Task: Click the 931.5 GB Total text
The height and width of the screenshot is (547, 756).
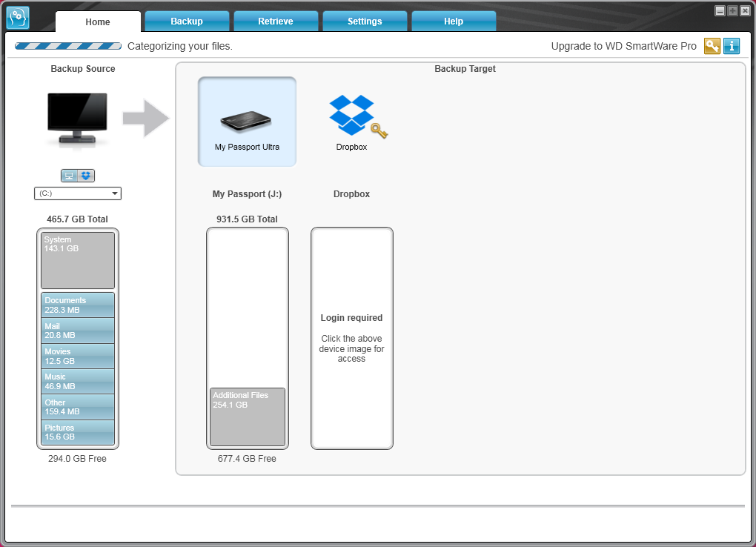Action: [247, 219]
